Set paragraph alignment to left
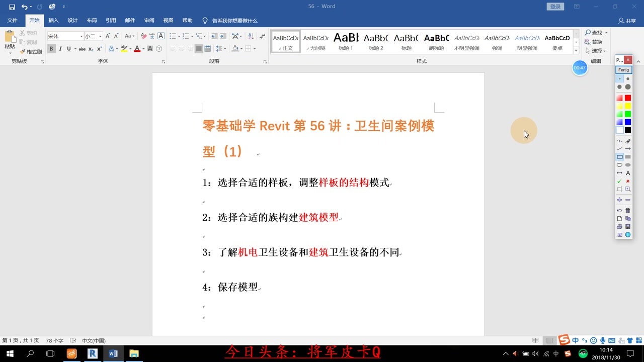Viewport: 644px width, 362px height. (x=173, y=49)
